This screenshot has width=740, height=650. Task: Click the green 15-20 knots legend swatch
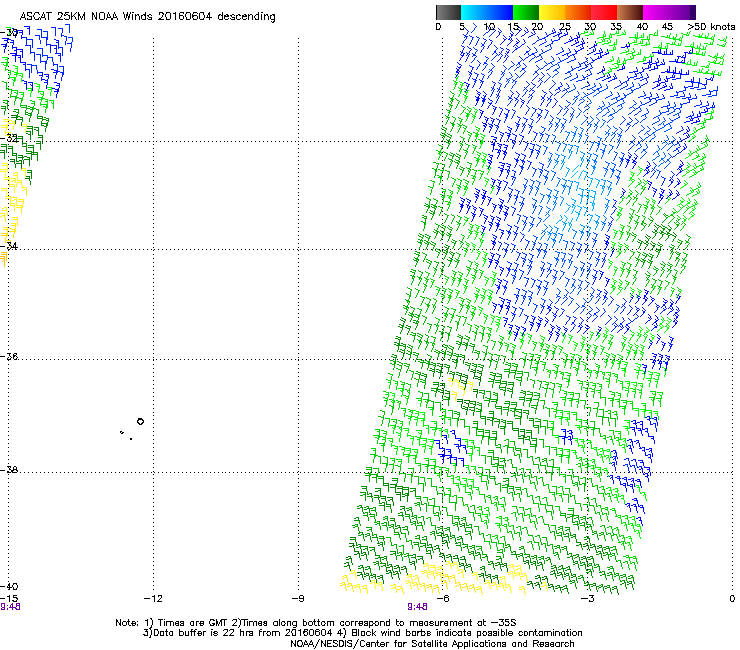(526, 12)
